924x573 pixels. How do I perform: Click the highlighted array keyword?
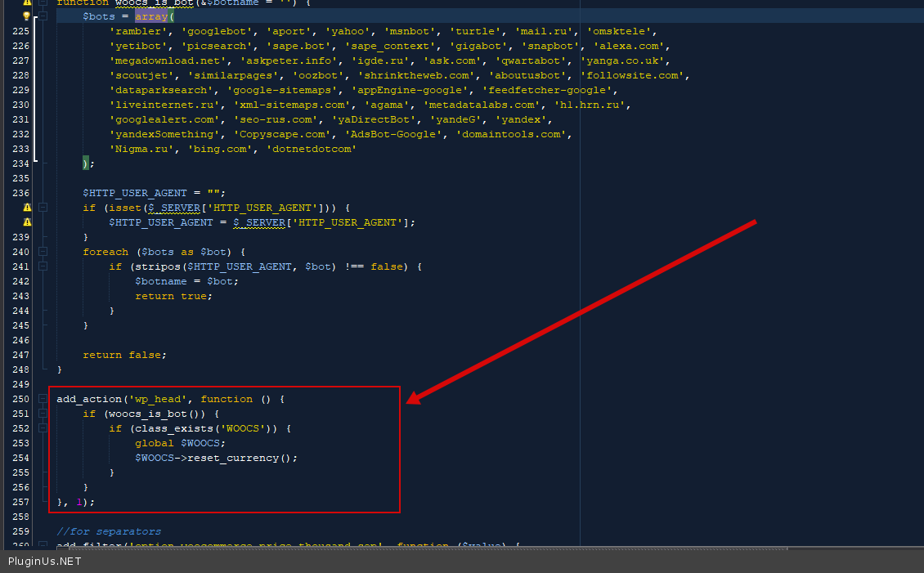151,16
